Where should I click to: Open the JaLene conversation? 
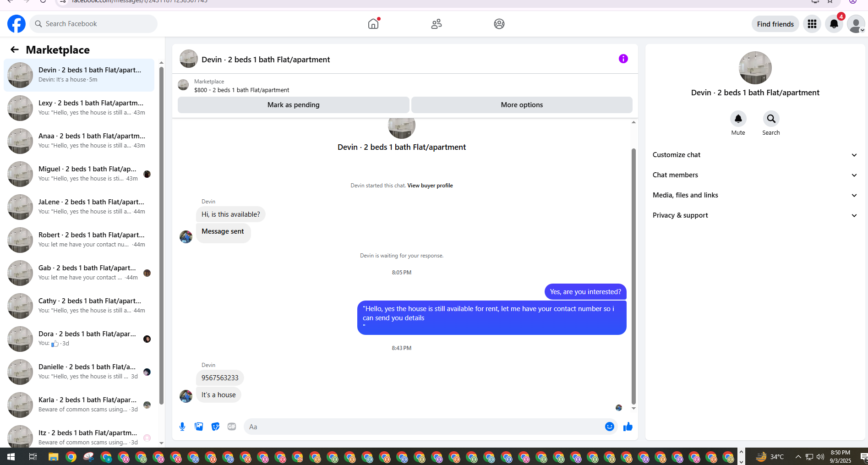click(x=79, y=207)
